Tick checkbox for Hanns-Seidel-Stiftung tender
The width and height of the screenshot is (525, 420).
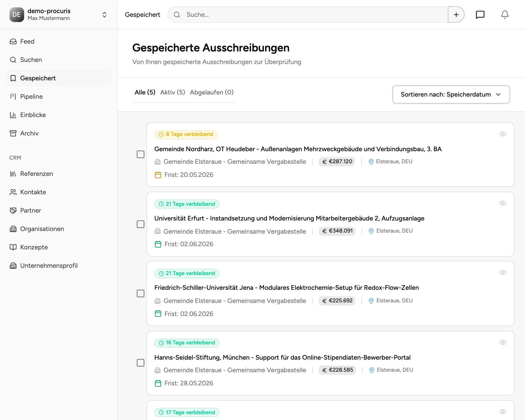pos(141,363)
